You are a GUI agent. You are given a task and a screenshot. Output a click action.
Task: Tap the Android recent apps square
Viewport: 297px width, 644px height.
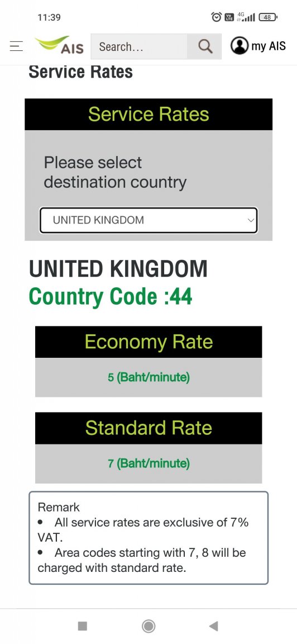click(x=83, y=626)
